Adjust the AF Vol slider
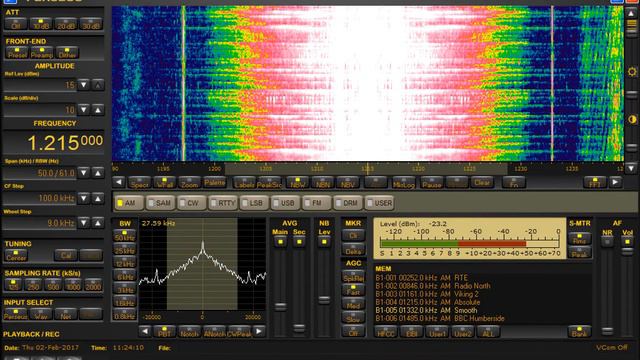 (627, 251)
